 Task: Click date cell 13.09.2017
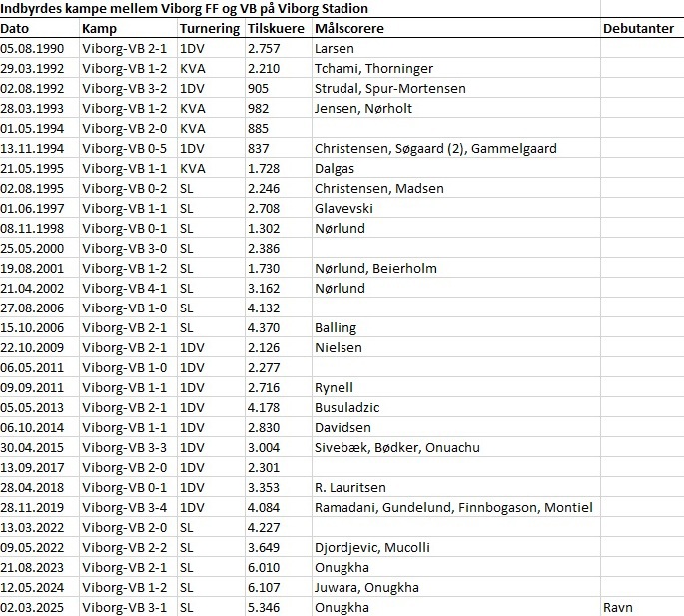point(32,467)
